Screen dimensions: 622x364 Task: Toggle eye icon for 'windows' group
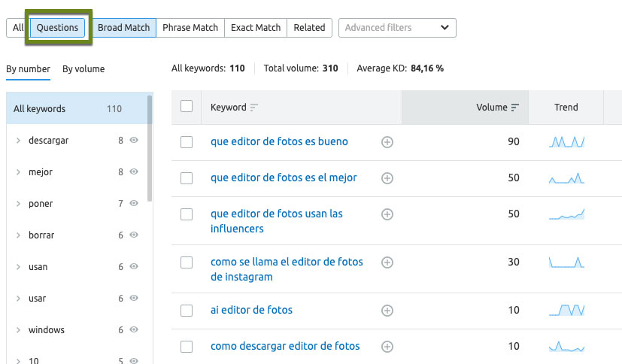click(x=134, y=329)
